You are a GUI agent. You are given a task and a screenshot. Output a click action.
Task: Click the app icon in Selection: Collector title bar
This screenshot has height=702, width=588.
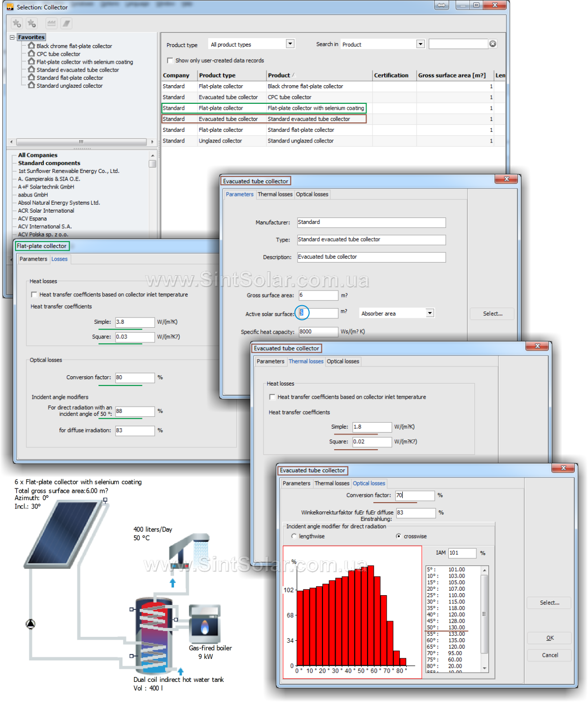click(x=10, y=7)
